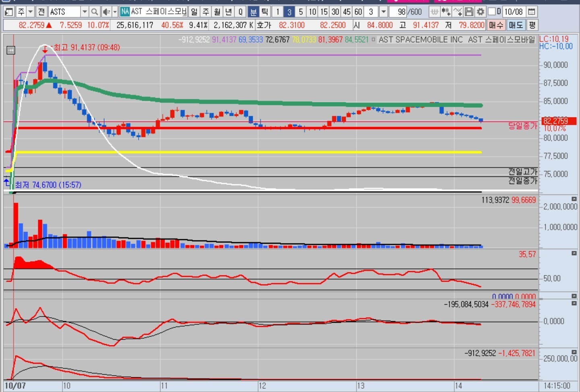
Task: Click the data grid icon on chart
Action: point(11,50)
